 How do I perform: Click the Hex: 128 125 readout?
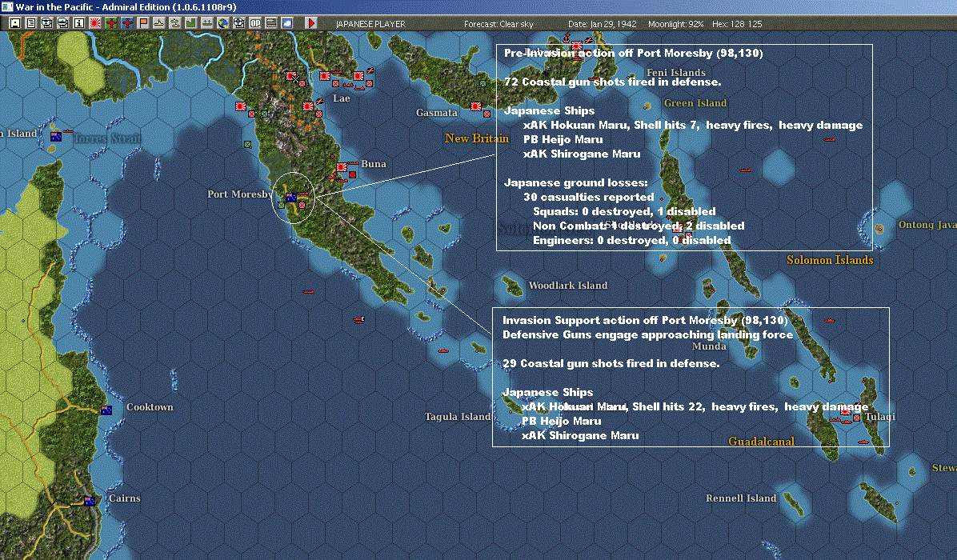point(737,24)
